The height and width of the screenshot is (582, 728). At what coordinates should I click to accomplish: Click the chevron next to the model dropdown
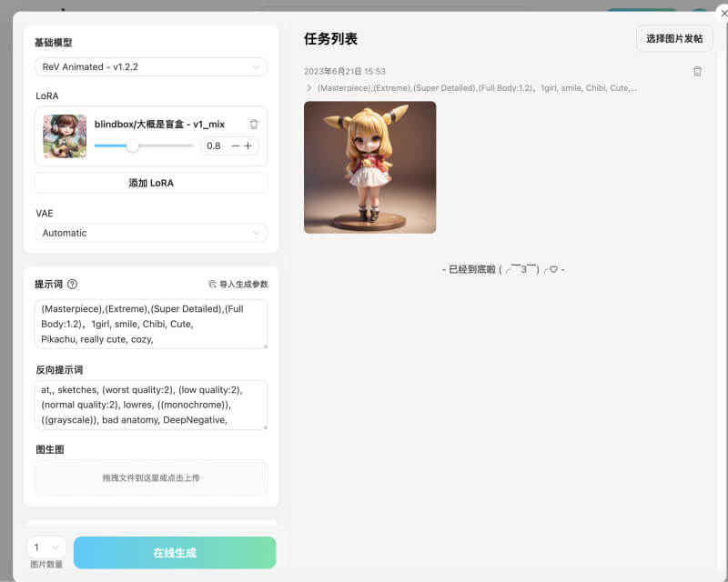coord(256,66)
